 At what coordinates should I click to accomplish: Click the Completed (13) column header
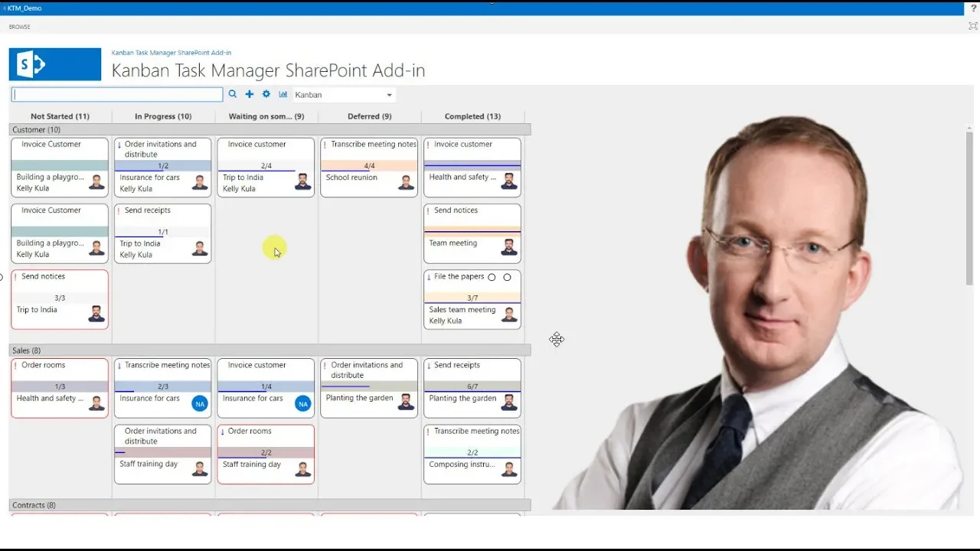tap(472, 116)
